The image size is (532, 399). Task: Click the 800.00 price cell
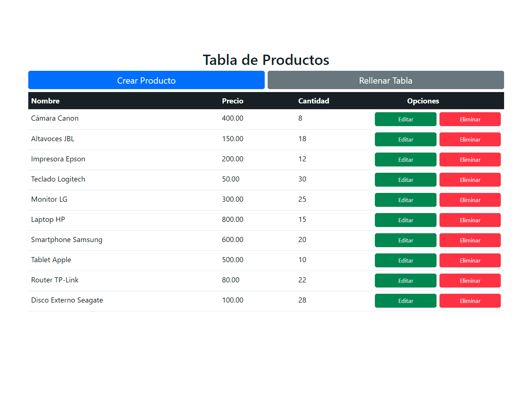[257, 220]
